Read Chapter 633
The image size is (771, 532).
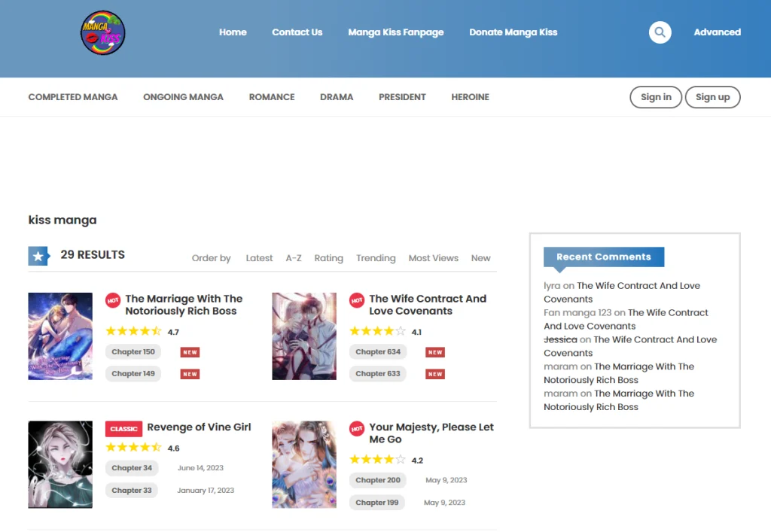click(x=378, y=374)
